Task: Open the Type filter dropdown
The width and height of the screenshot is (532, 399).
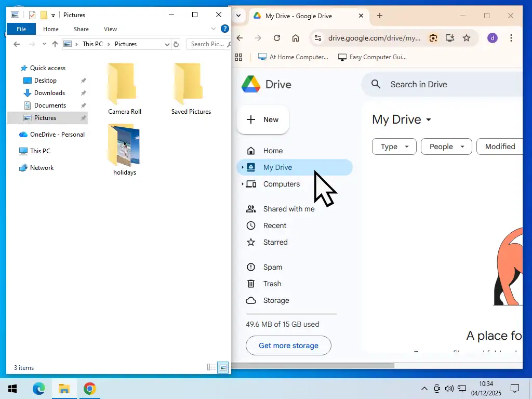Action: coord(393,147)
